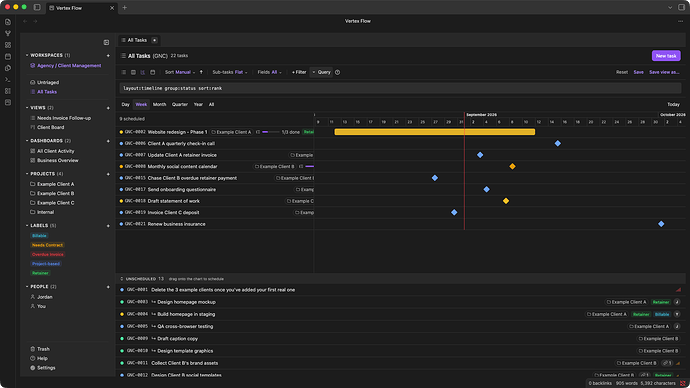
Task: Click Save view as… link
Action: [664, 72]
